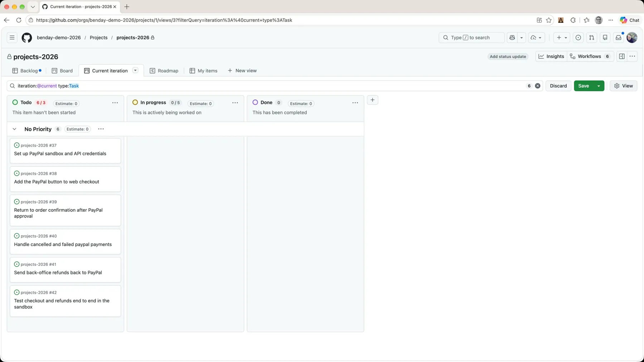The width and height of the screenshot is (644, 362).
Task: Open the browser tab list dropdown
Action: pyautogui.click(x=33, y=7)
